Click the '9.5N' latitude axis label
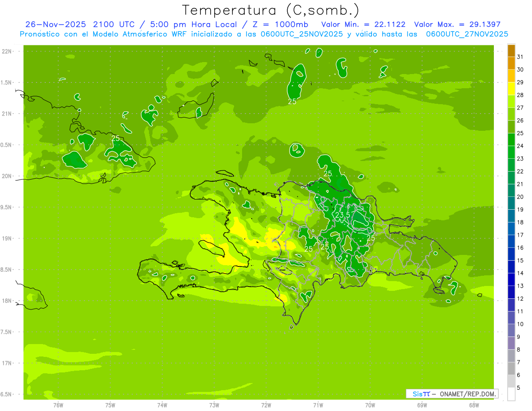 (x=6, y=207)
